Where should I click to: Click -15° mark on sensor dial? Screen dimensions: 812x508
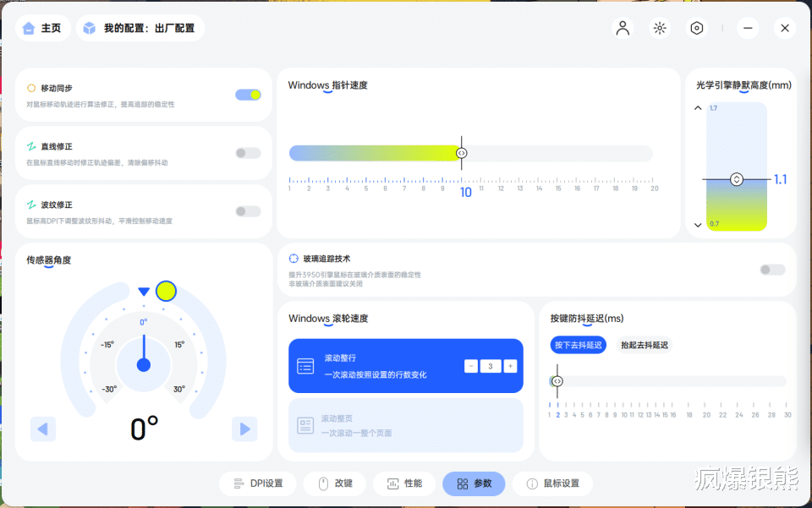coord(107,345)
